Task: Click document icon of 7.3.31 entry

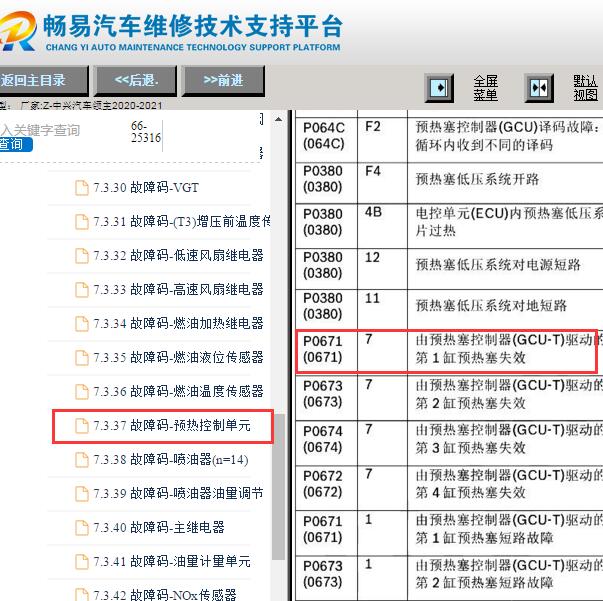Action: click(x=82, y=222)
